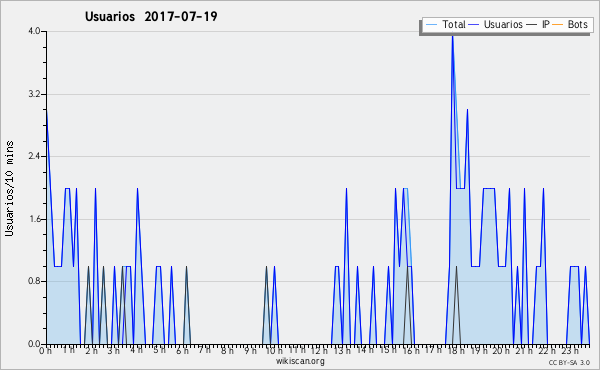Click the 13 h x-axis label

click(x=342, y=351)
